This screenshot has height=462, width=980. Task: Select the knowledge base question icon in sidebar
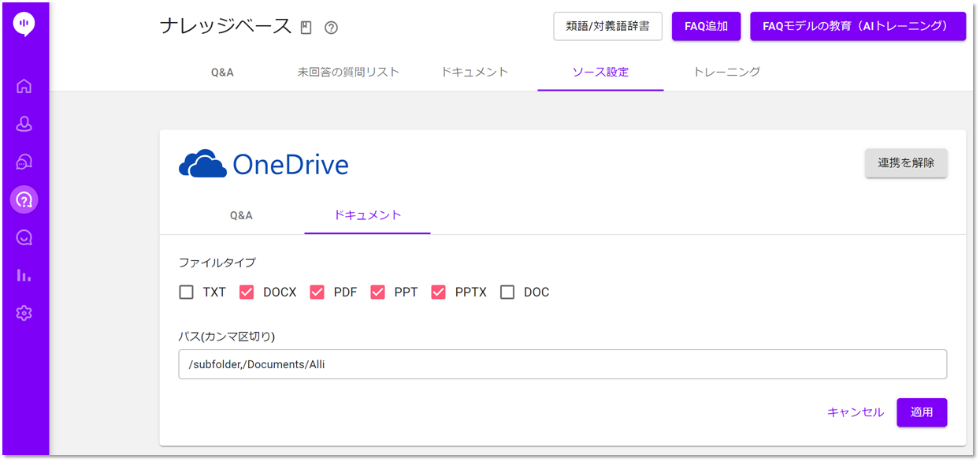pyautogui.click(x=24, y=199)
